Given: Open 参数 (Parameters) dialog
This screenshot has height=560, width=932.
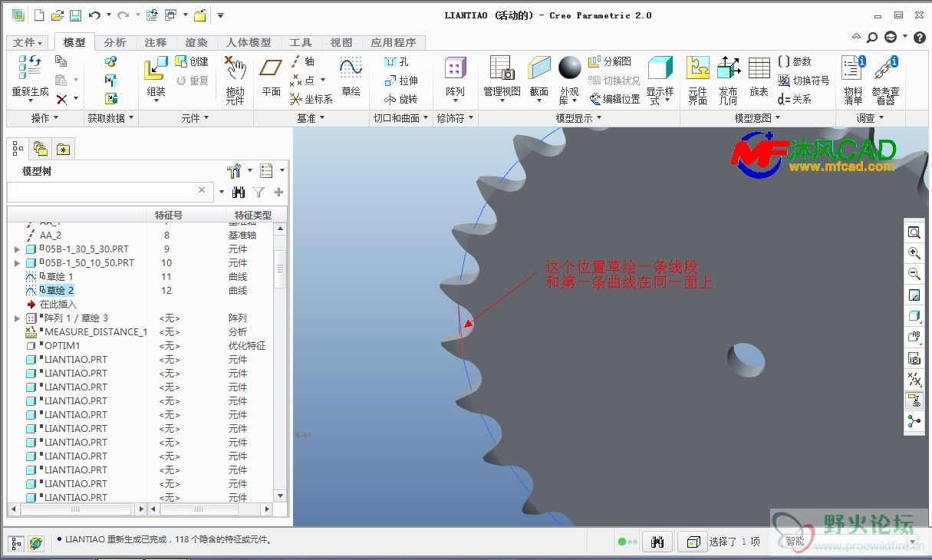Looking at the screenshot, I should (794, 61).
